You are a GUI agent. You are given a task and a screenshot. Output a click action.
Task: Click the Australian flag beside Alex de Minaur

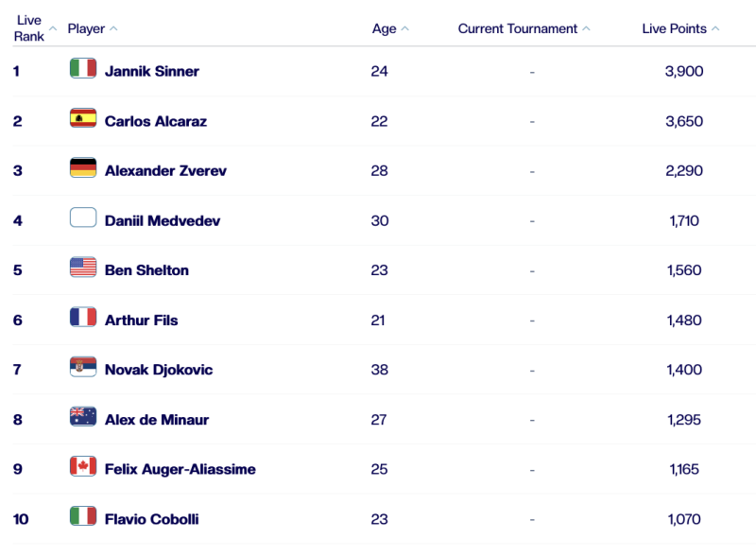[83, 418]
